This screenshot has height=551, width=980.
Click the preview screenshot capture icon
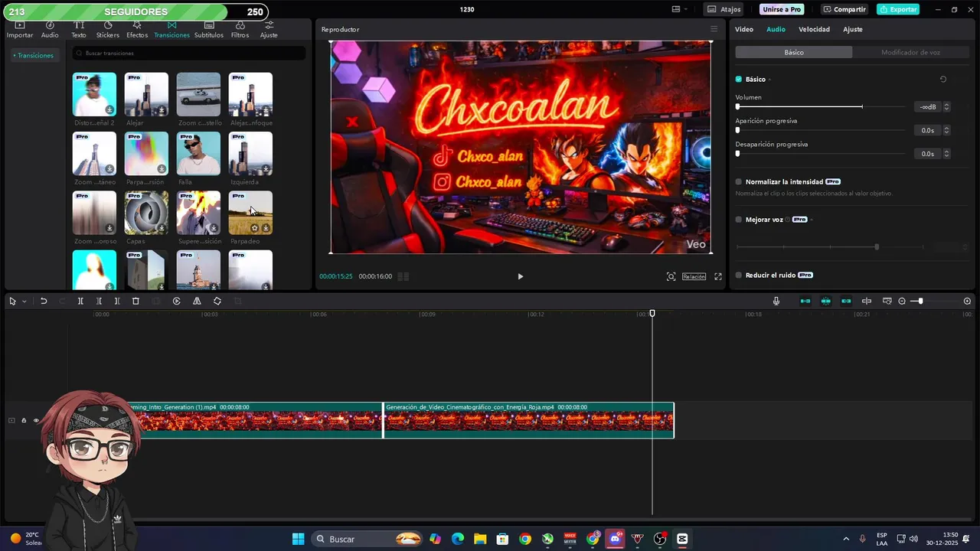coord(671,276)
